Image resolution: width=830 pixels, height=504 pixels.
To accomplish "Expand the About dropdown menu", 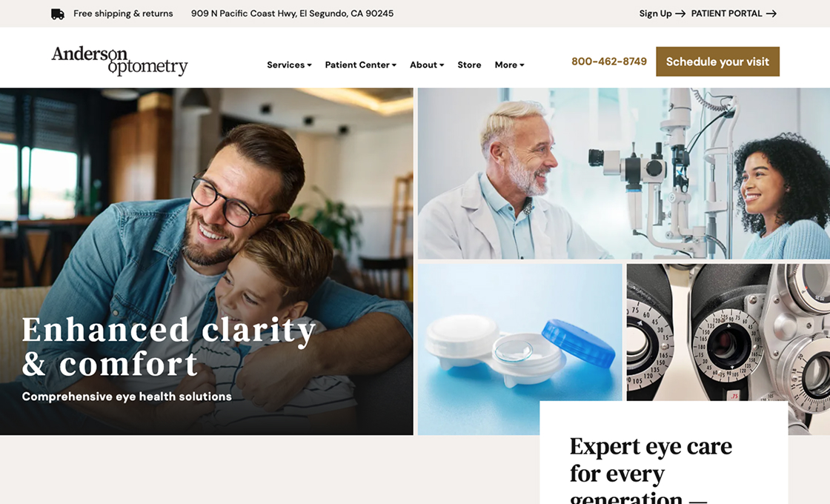I will tap(427, 64).
